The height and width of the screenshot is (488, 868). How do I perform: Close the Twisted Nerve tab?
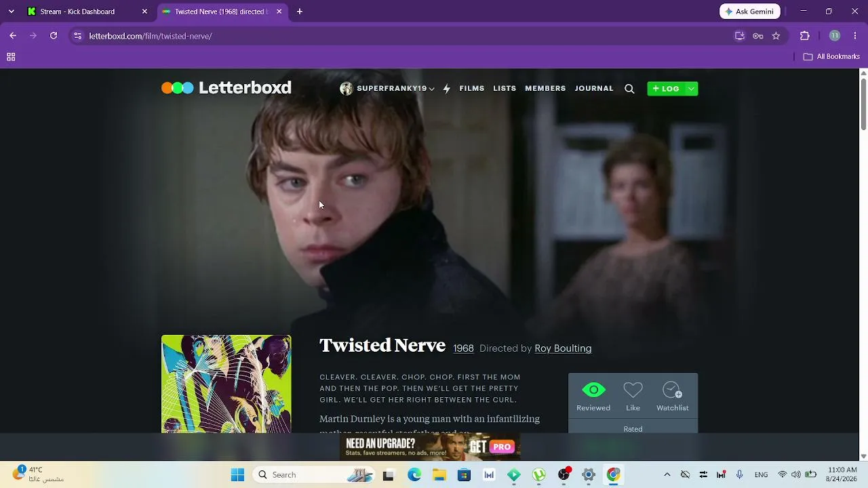pyautogui.click(x=279, y=12)
